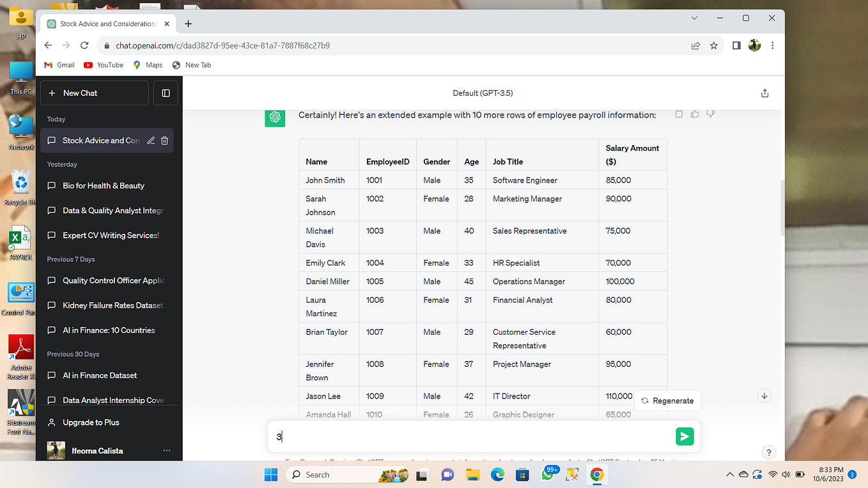
Task: Click the share conversation icon top right
Action: point(764,93)
